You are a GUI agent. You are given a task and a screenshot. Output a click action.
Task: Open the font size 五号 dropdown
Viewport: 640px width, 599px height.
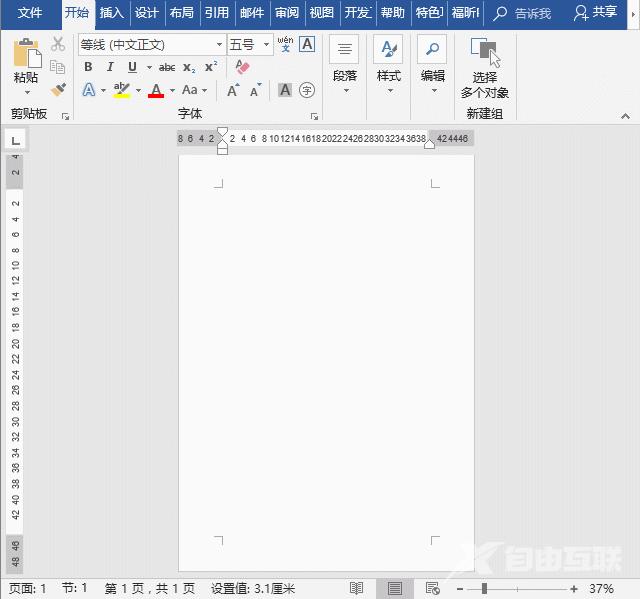tap(250, 45)
